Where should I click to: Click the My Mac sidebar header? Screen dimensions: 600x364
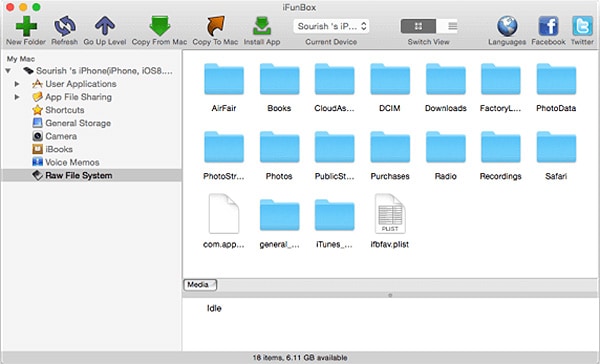21,59
